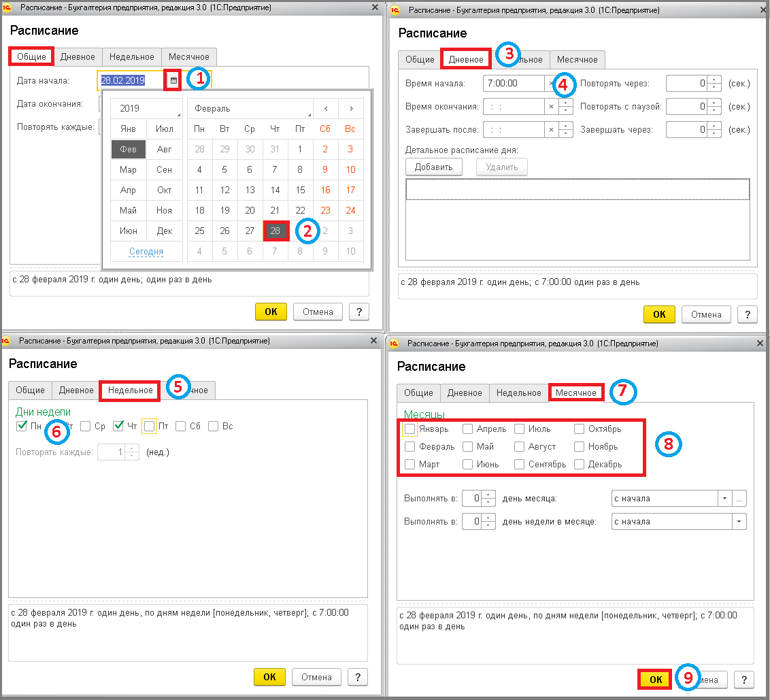Check the Январь month checkbox
The image size is (770, 700).
click(409, 429)
